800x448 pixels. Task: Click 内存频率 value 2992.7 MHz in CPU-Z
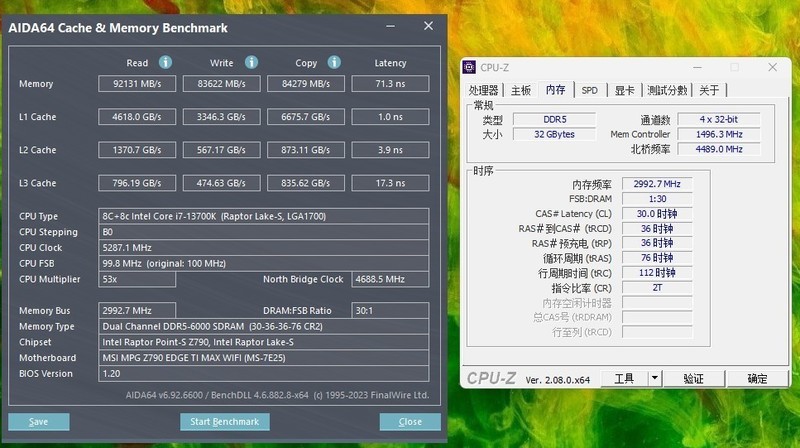click(657, 184)
